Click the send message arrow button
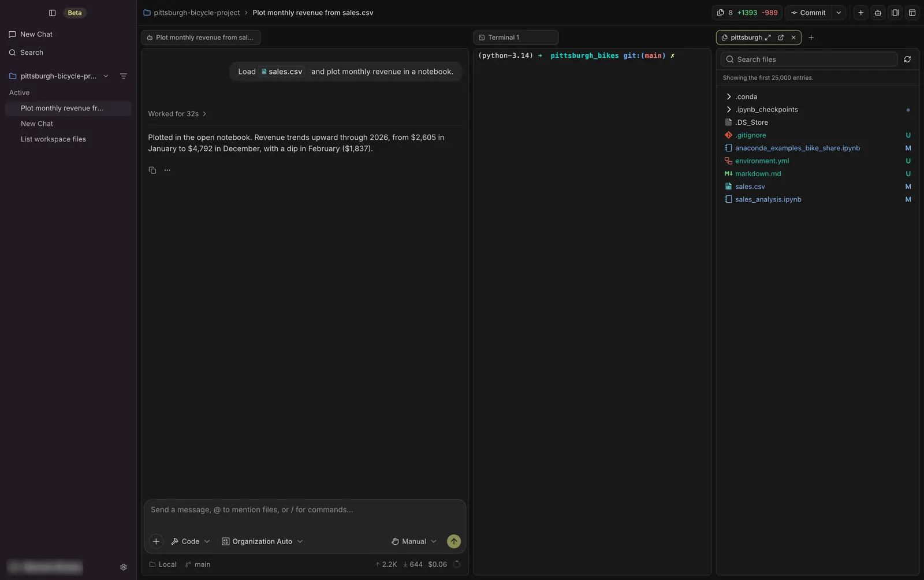 (x=454, y=541)
